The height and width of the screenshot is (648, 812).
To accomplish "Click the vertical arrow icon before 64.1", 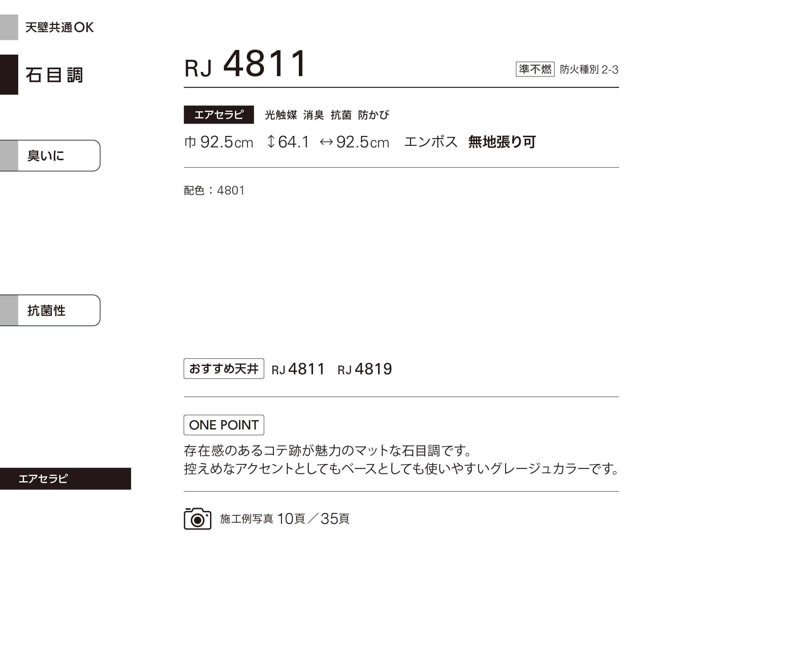I will [270, 141].
